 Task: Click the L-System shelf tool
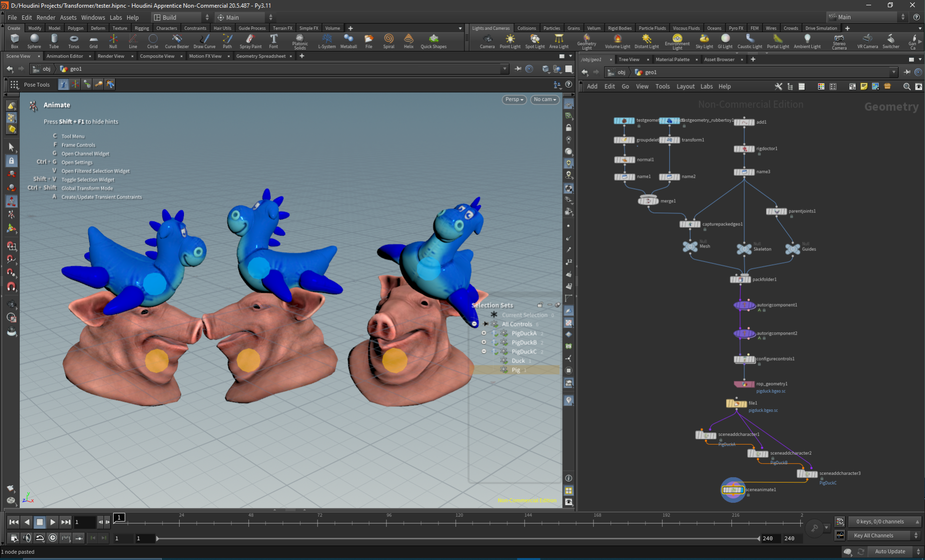tap(327, 41)
